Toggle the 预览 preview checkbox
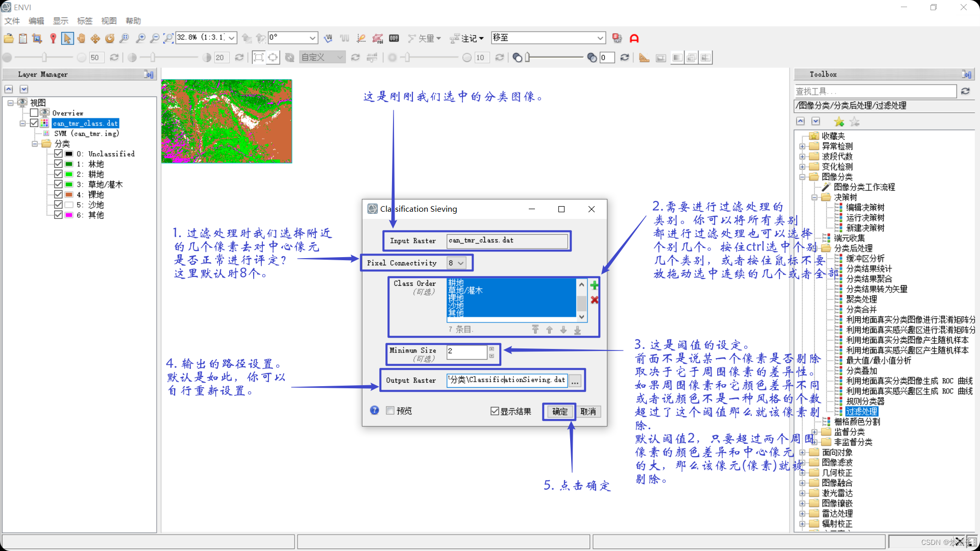Image resolution: width=980 pixels, height=551 pixels. click(x=390, y=411)
